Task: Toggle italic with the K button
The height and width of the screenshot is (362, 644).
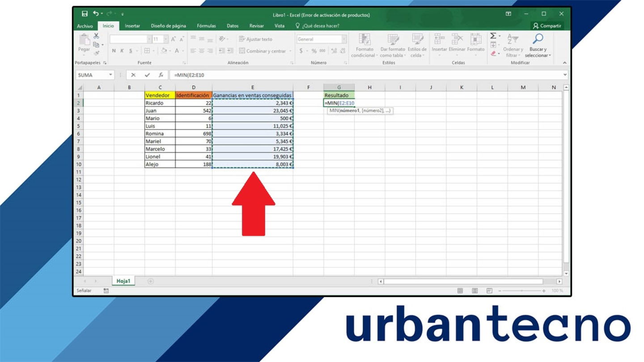Action: [x=122, y=51]
